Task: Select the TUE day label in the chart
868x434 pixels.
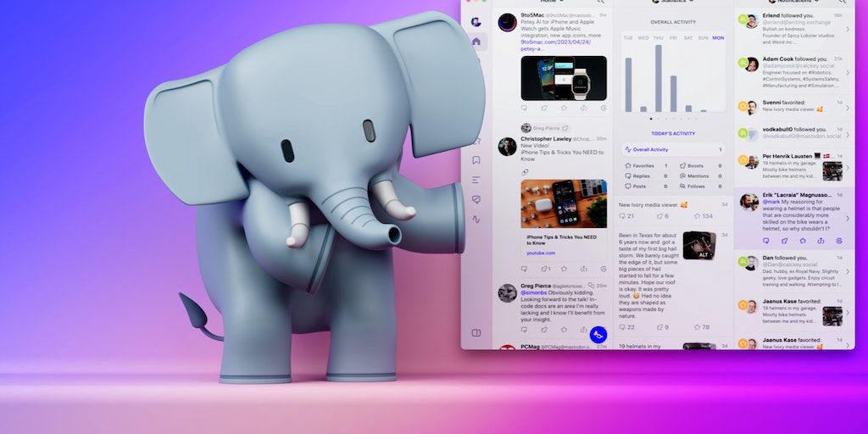Action: pyautogui.click(x=628, y=37)
